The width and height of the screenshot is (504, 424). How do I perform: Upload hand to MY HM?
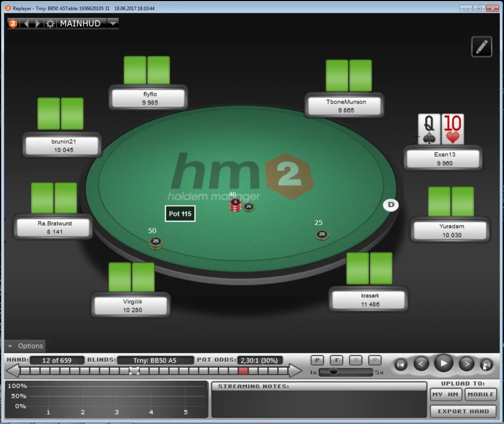(x=446, y=395)
